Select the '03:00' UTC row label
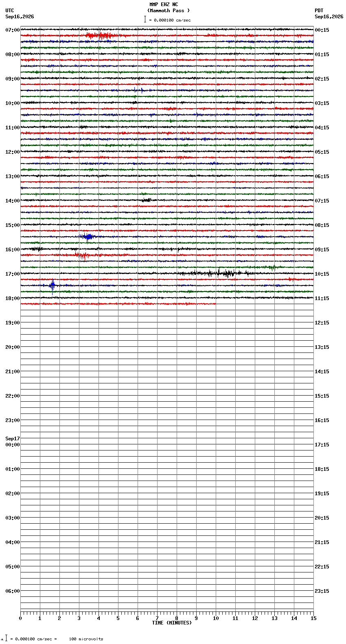The image size is (346, 644). point(13,518)
